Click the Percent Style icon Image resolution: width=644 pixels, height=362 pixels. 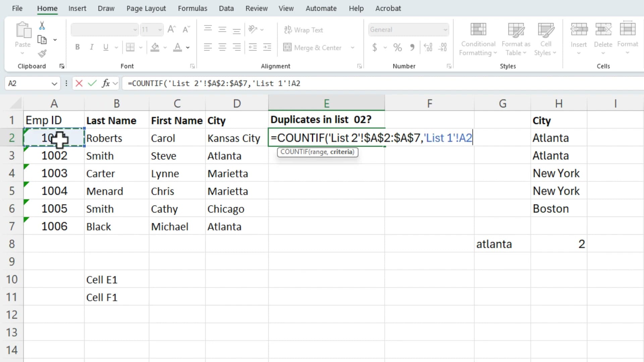397,47
